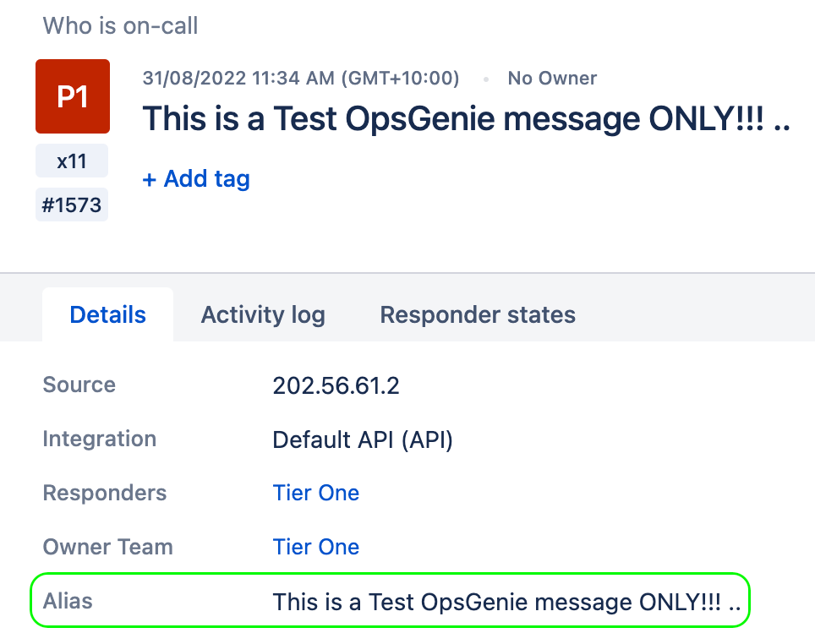Click the Alias field label
This screenshot has height=644, width=815.
pyautogui.click(x=68, y=601)
